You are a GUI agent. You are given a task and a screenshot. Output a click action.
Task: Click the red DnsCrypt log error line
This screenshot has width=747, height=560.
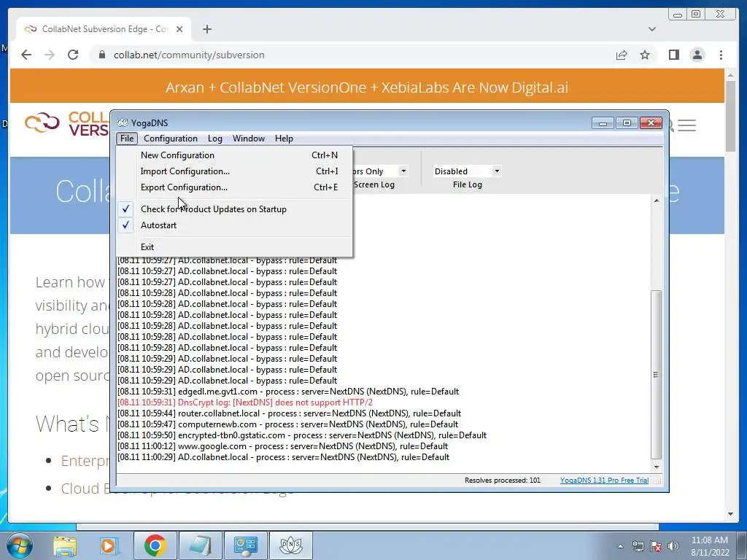(245, 402)
